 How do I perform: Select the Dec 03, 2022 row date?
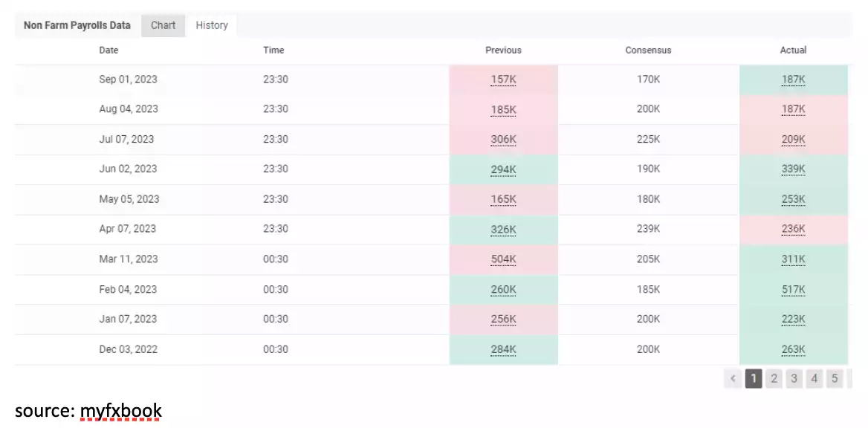pyautogui.click(x=128, y=349)
